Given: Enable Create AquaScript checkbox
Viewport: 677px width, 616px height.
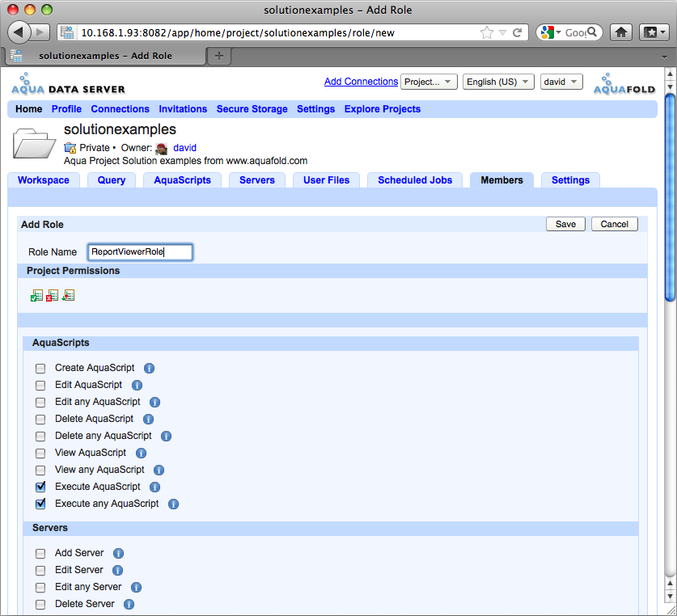Looking at the screenshot, I should [40, 368].
